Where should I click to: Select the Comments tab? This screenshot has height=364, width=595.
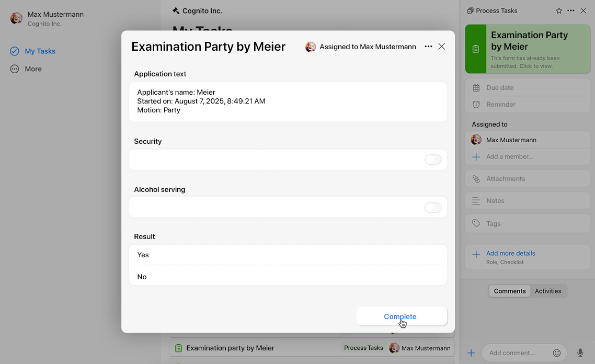(510, 291)
